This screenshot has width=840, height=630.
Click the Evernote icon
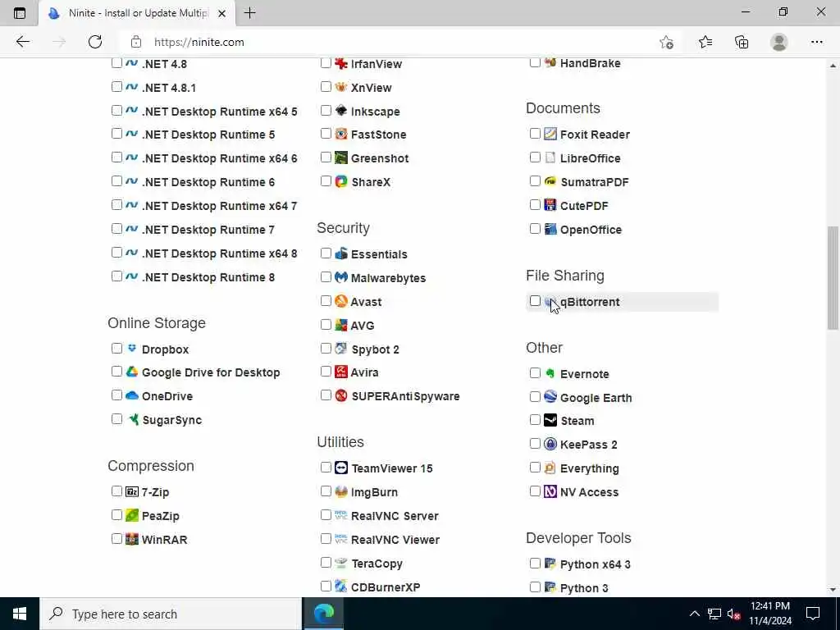point(550,373)
